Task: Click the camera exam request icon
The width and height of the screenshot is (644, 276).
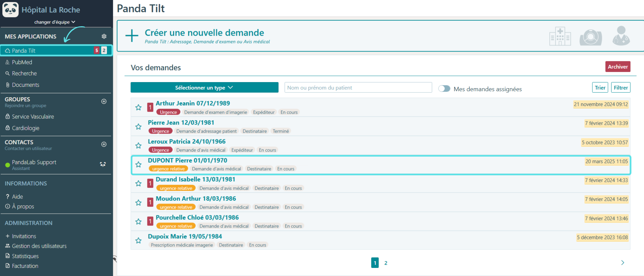Action: click(591, 37)
